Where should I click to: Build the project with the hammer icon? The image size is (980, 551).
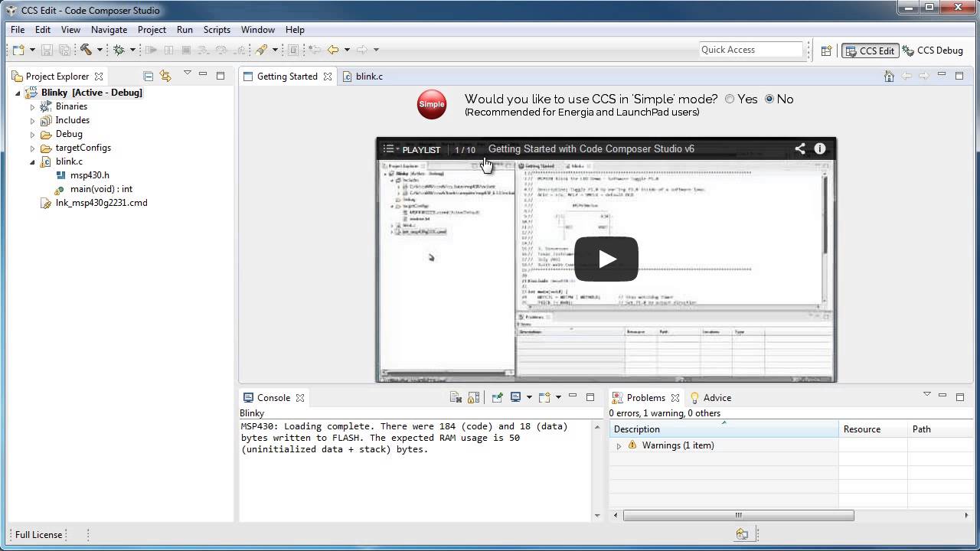pos(86,50)
